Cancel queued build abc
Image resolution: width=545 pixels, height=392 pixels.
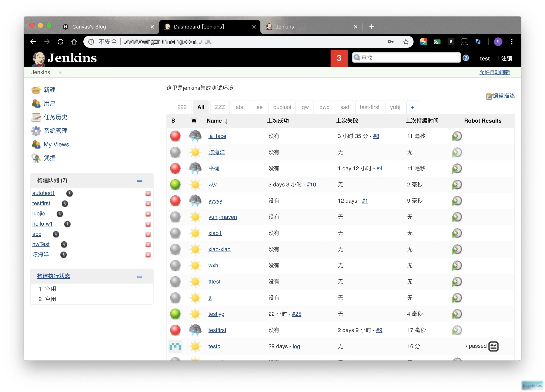tap(148, 234)
